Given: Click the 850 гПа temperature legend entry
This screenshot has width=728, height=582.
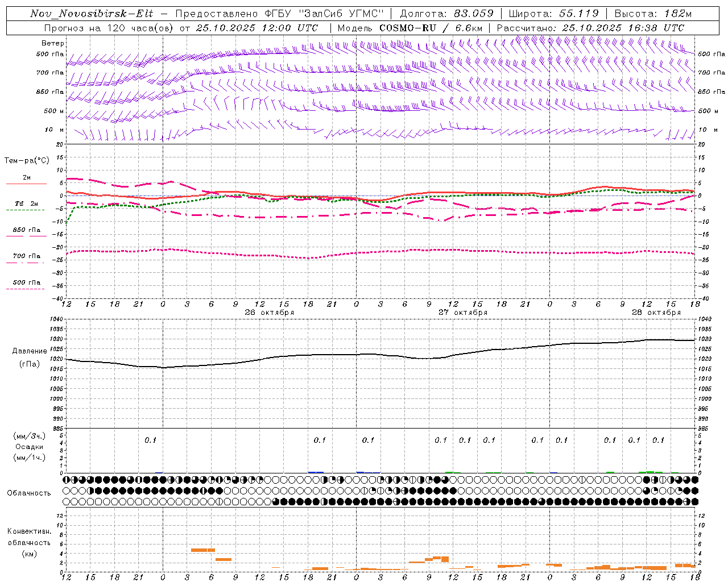Looking at the screenshot, I should pos(26,230).
